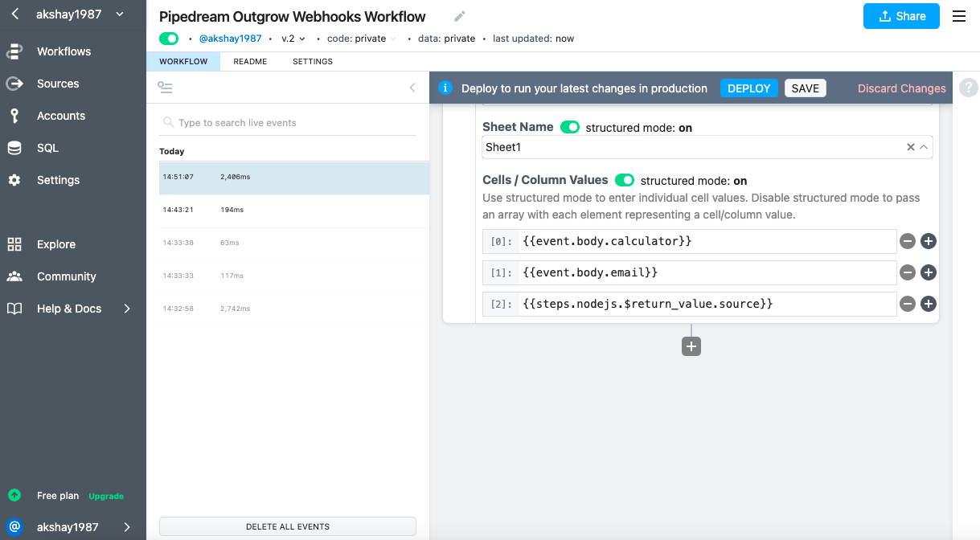This screenshot has height=540, width=980.
Task: Click the DEPLOY button
Action: tap(749, 88)
